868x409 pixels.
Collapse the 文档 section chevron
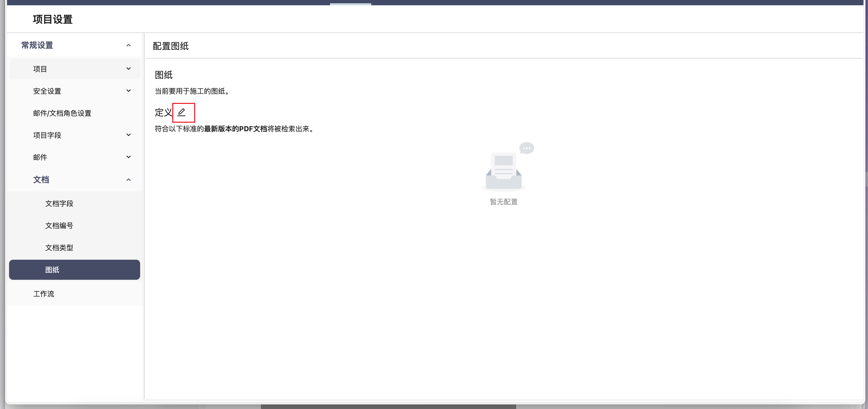128,180
